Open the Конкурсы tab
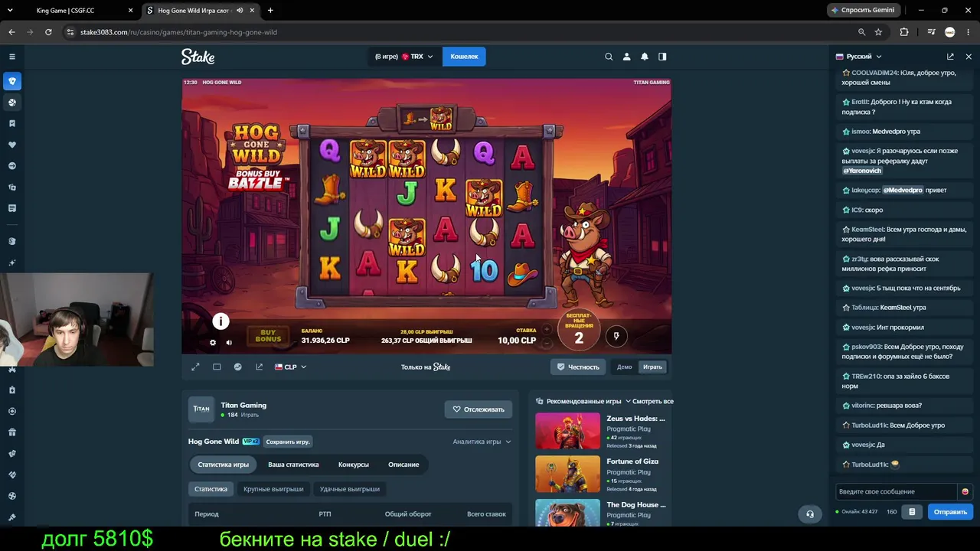Screen dimensions: 980x551 tap(354, 465)
